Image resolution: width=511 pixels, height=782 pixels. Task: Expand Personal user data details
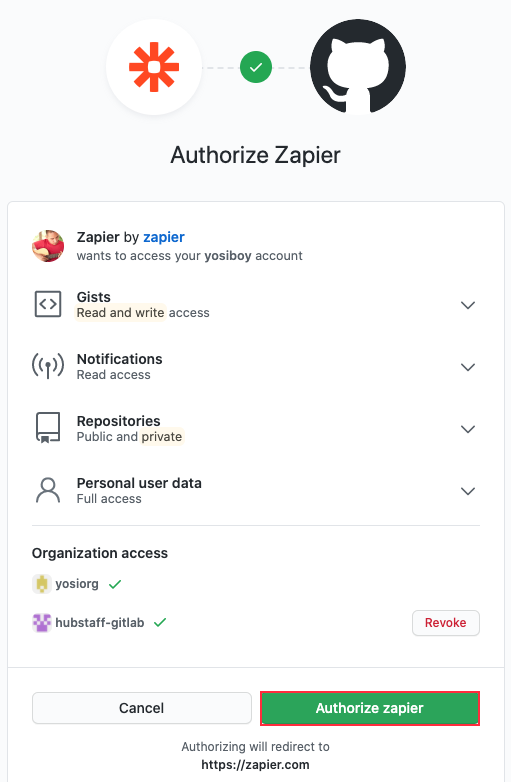pos(468,491)
